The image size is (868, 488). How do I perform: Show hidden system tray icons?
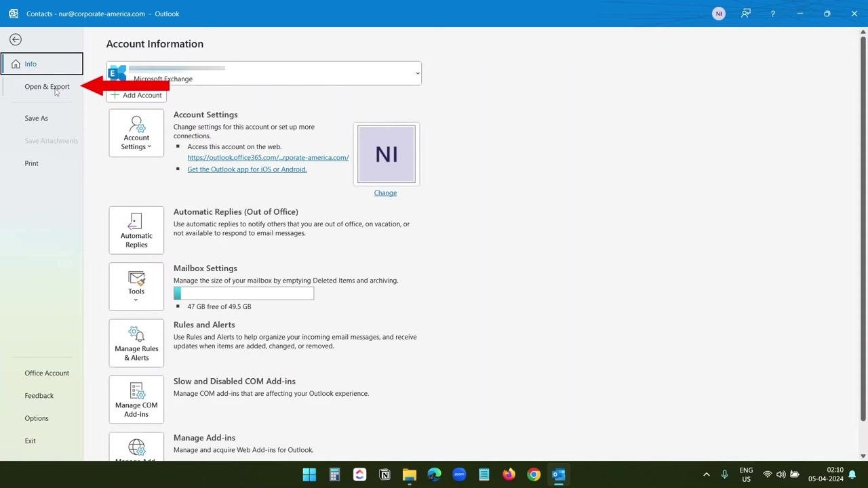point(706,474)
